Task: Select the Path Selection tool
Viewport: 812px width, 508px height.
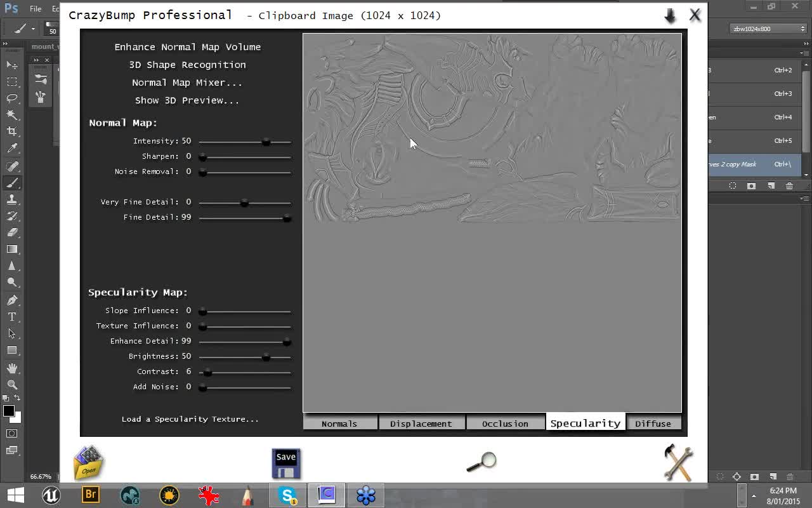Action: click(x=12, y=333)
